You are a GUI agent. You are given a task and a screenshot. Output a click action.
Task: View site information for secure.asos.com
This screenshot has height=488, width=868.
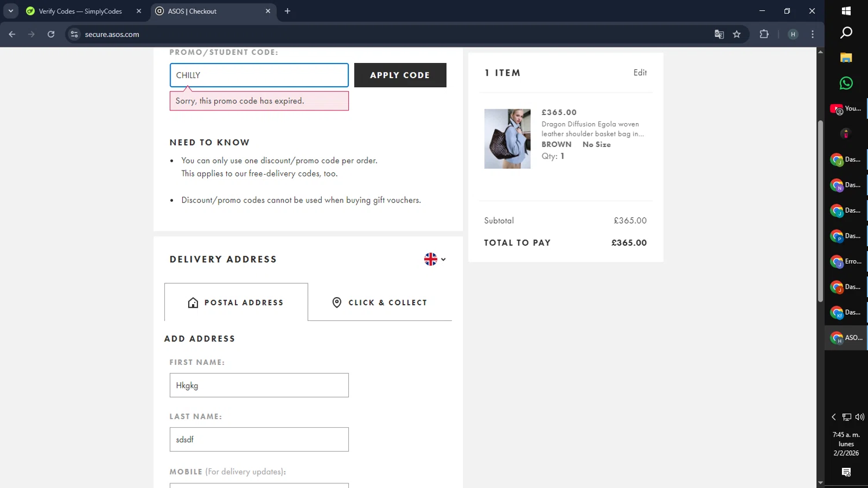(x=74, y=34)
